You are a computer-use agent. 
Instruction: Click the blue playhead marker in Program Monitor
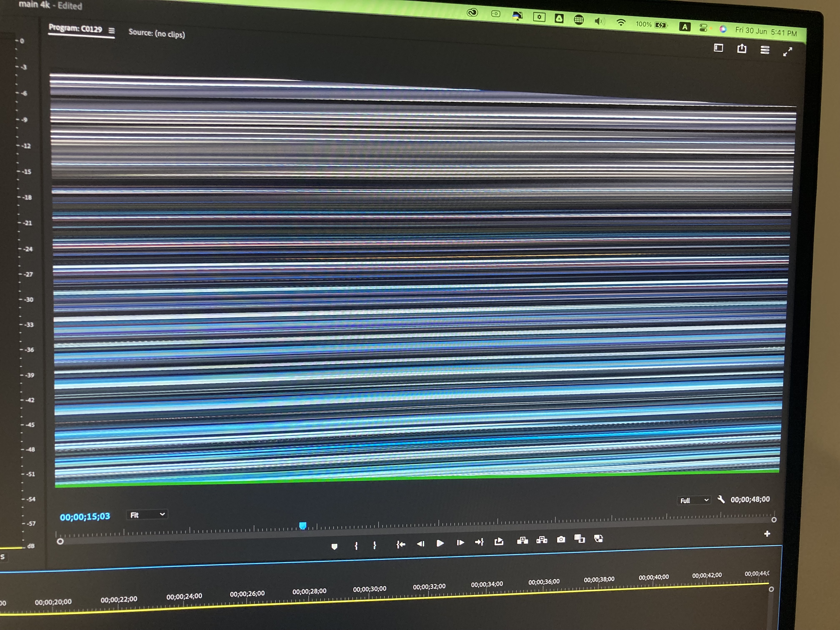pos(303,526)
